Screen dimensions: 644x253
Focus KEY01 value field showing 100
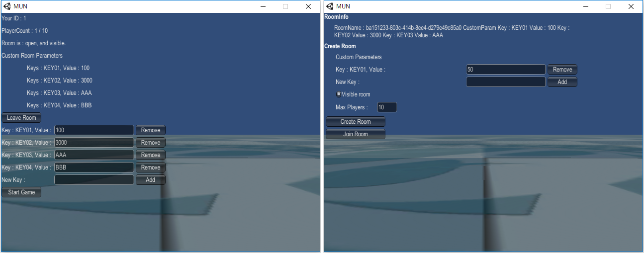pyautogui.click(x=94, y=130)
